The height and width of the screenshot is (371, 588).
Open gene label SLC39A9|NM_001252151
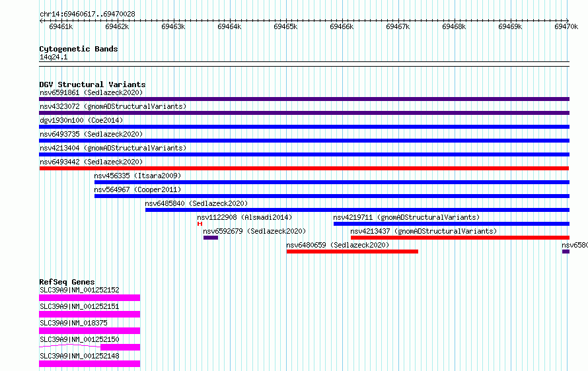[79, 306]
